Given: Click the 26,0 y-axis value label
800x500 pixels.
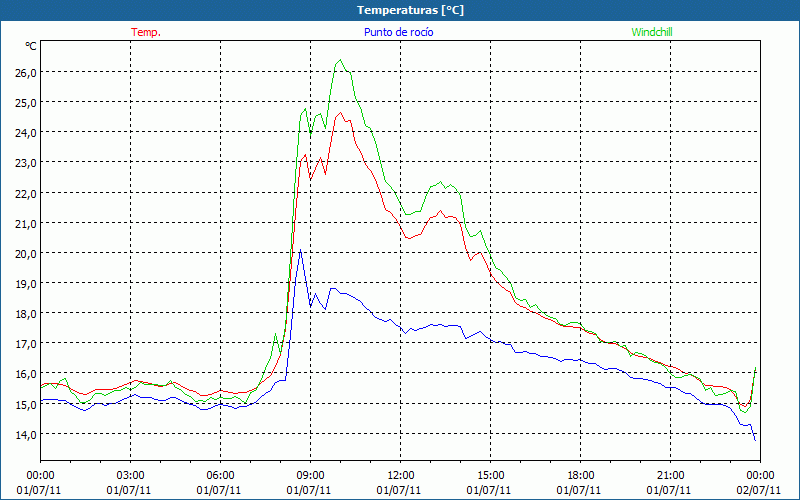Looking at the screenshot, I should pos(25,72).
